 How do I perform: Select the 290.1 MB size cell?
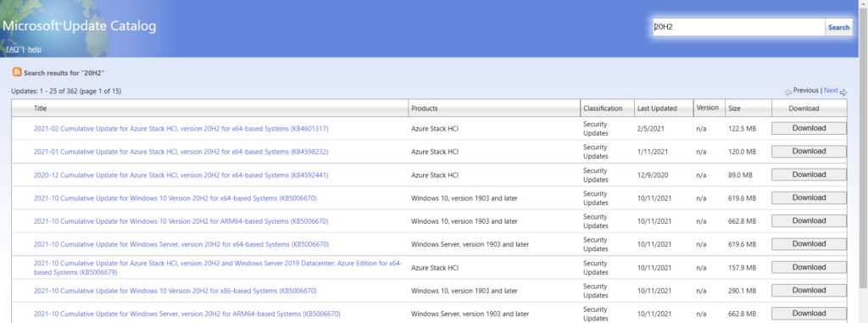pos(742,291)
